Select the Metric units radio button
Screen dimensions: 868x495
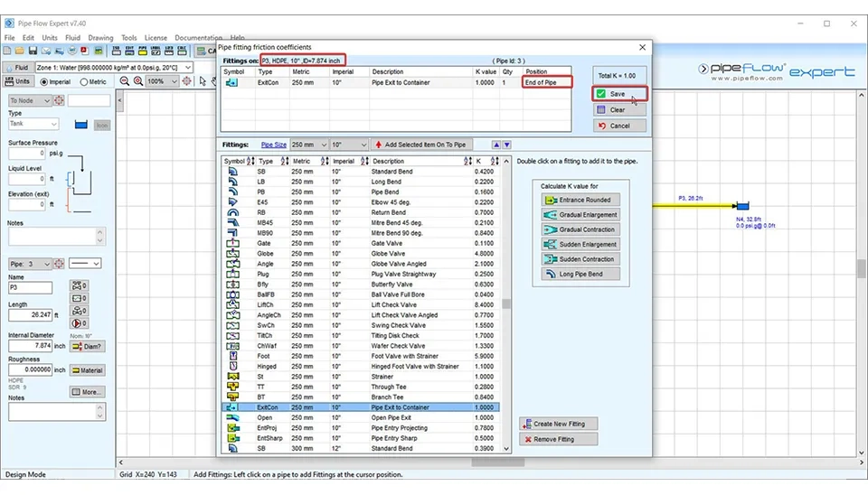pyautogui.click(x=85, y=82)
